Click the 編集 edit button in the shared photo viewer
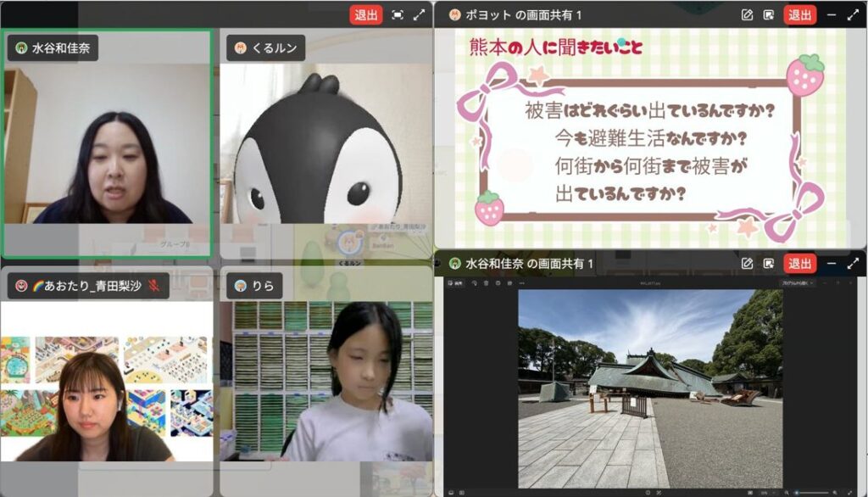 (x=456, y=282)
